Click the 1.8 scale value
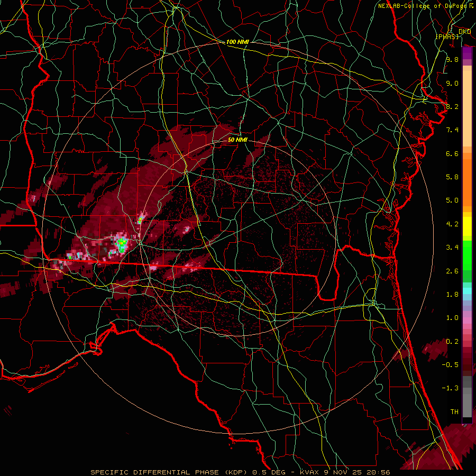The height and width of the screenshot is (476, 476). pos(452,295)
